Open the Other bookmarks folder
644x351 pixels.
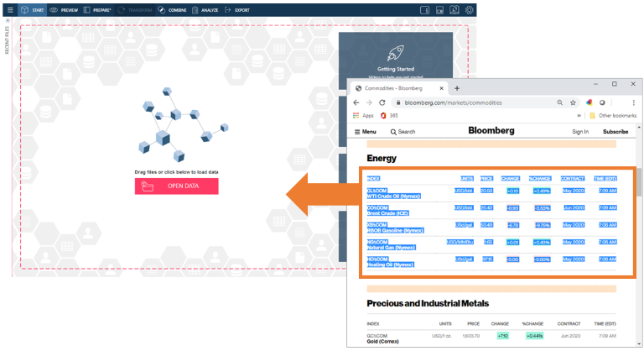(x=613, y=116)
